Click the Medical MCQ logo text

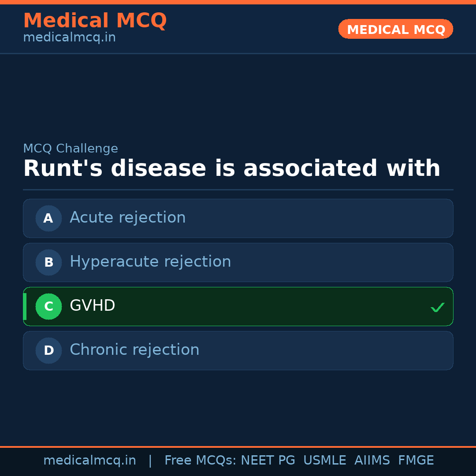click(x=95, y=21)
